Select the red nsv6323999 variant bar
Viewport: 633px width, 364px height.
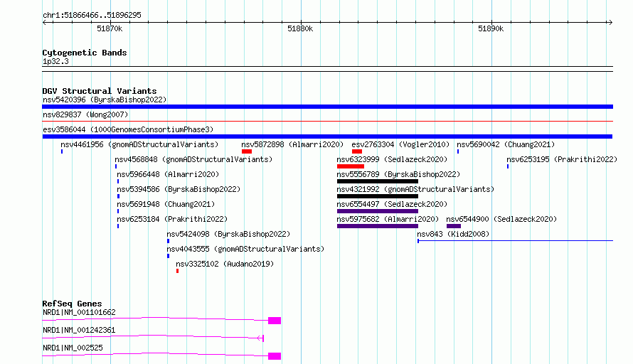(351, 166)
